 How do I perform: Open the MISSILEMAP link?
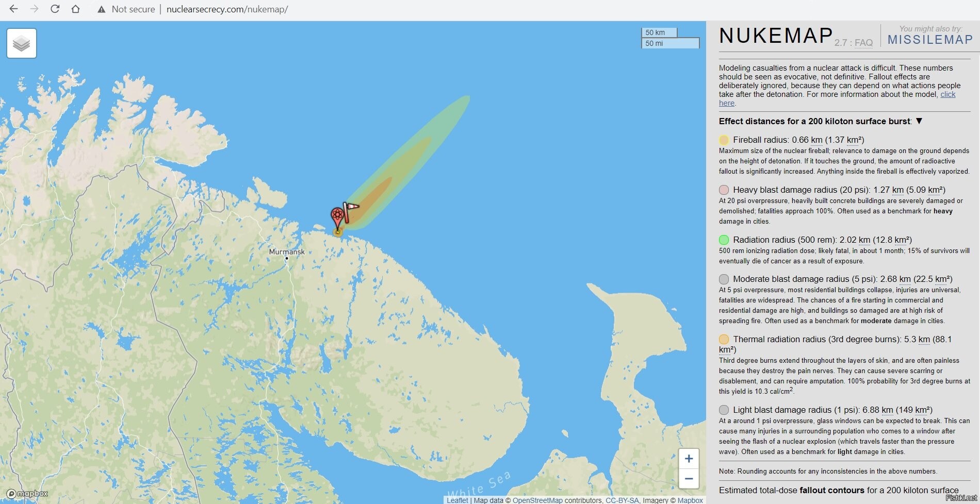pyautogui.click(x=930, y=40)
